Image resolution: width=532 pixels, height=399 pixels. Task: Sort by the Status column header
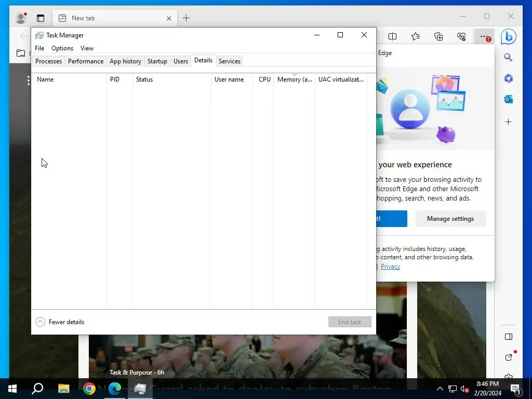[x=171, y=79]
